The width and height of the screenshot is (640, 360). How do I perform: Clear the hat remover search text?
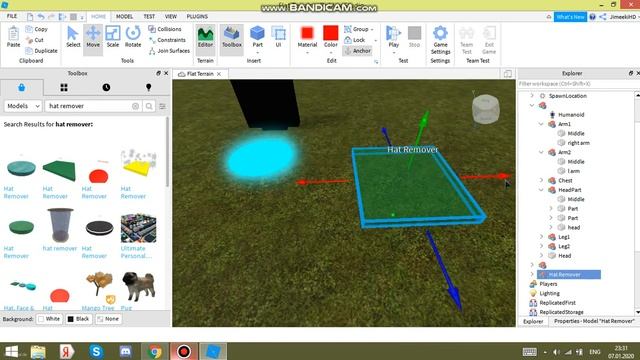pyautogui.click(x=136, y=106)
